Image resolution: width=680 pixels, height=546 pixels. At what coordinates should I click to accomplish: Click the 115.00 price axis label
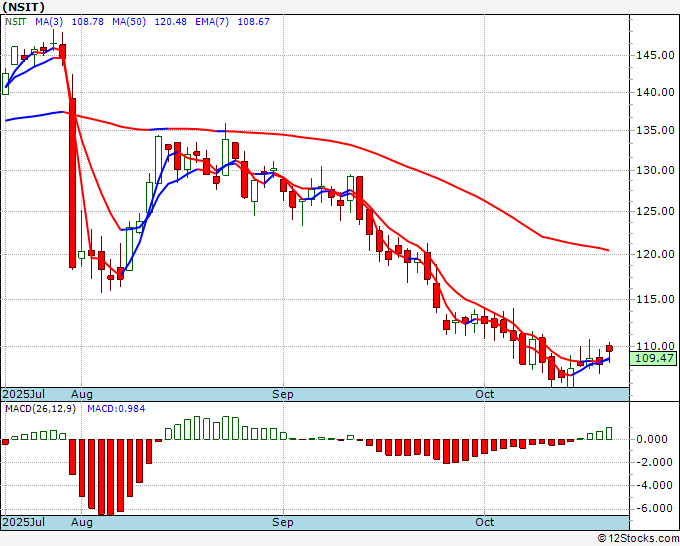pos(655,299)
